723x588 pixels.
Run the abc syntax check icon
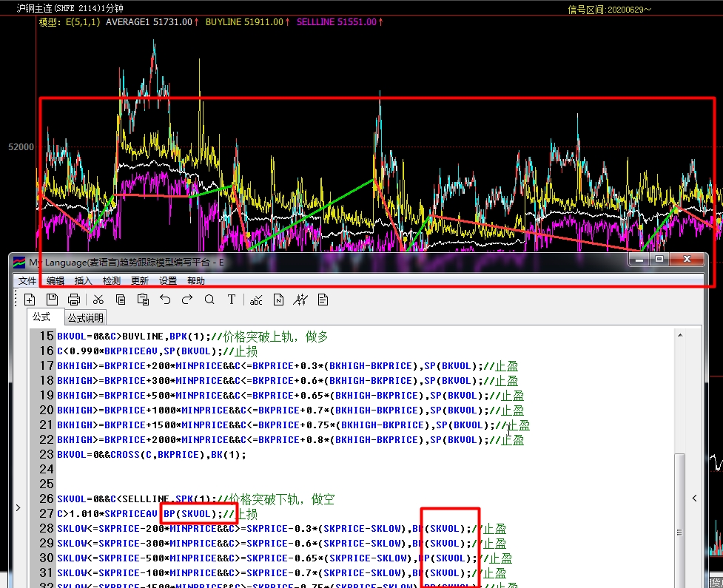[x=256, y=300]
